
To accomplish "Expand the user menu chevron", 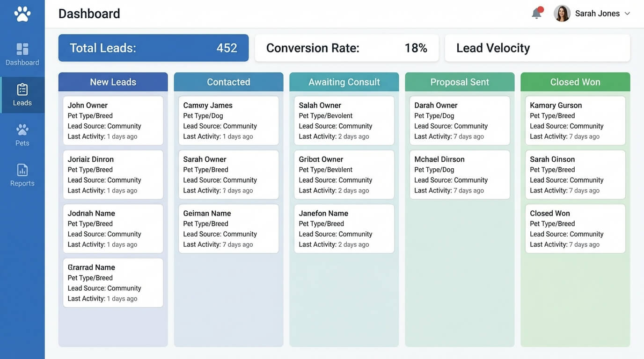I will tap(628, 14).
